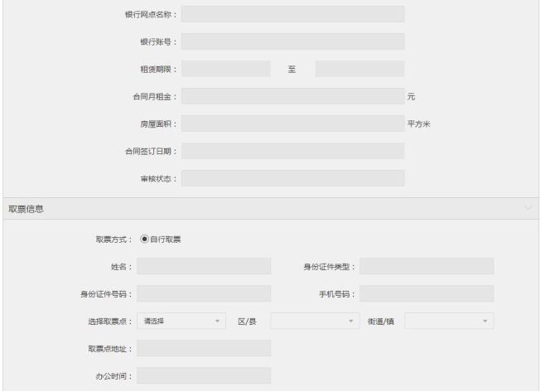This screenshot has width=541, height=392.
Task: Click the 租赁期限 start date field
Action: (x=226, y=69)
